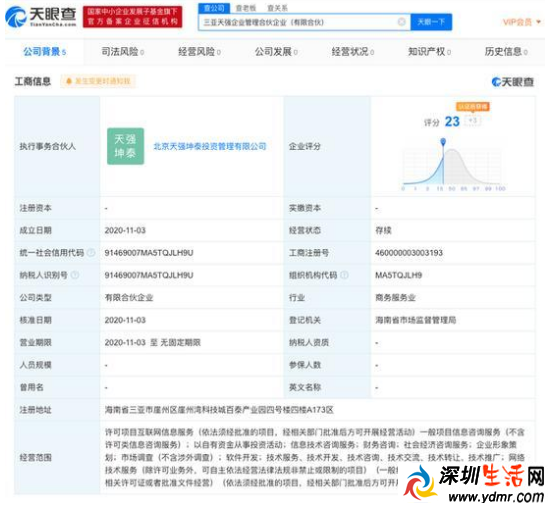Open the 知识产权 tab
The width and height of the screenshot is (553, 508).
coord(429,52)
